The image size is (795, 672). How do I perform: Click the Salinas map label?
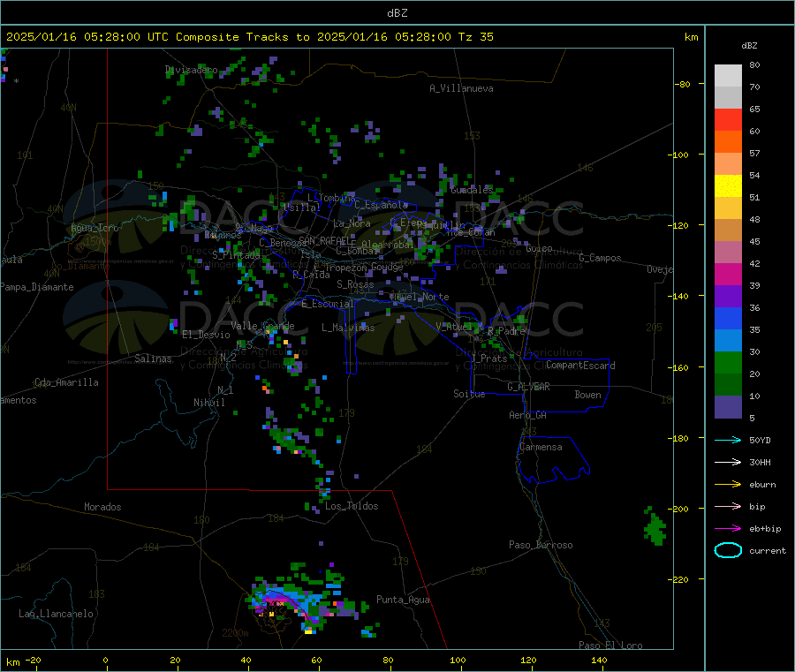pos(153,359)
